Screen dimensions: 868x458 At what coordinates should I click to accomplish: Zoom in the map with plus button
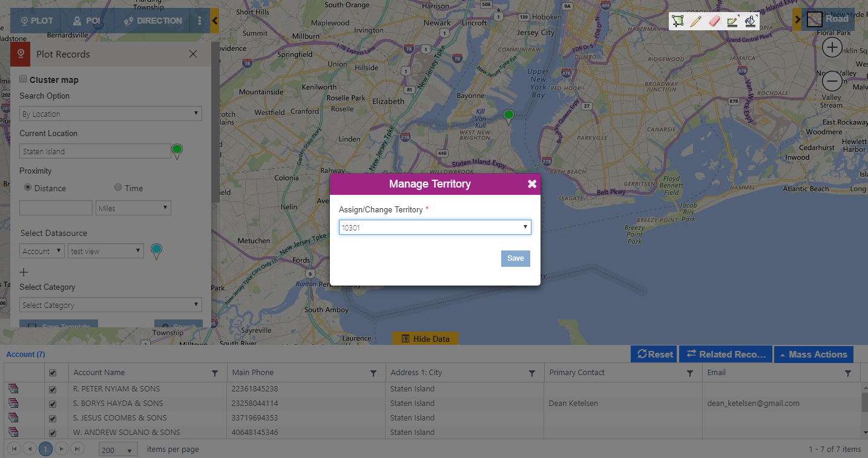[832, 47]
